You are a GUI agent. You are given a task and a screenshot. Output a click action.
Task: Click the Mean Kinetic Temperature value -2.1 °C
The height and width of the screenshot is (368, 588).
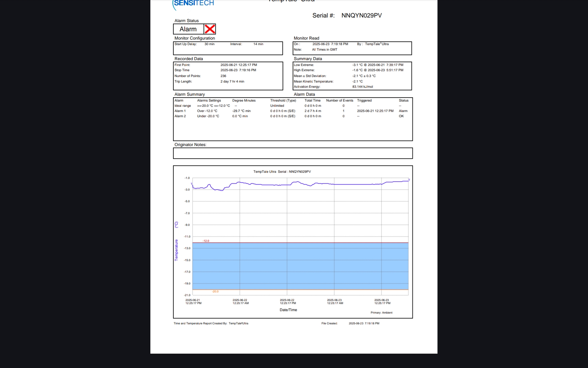pos(357,82)
